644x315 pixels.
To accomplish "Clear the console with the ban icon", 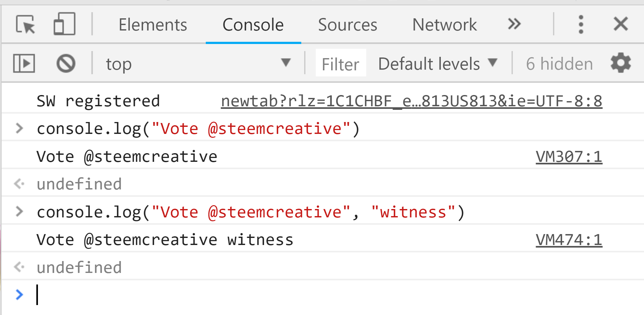I will [66, 63].
